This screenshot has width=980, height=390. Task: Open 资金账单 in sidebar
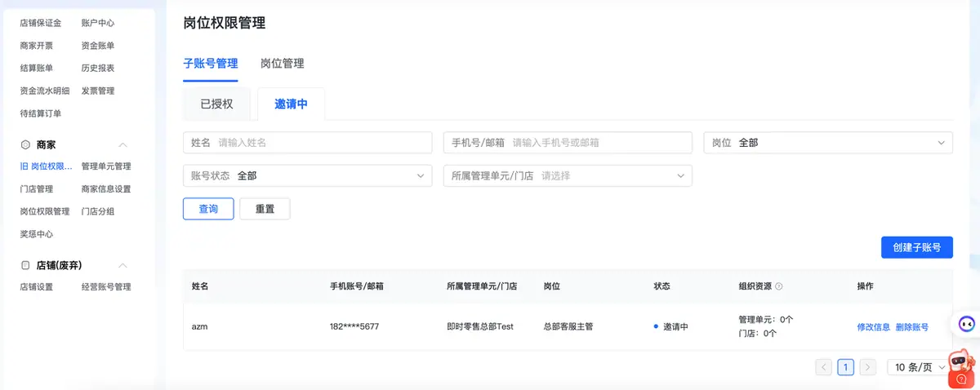click(98, 46)
